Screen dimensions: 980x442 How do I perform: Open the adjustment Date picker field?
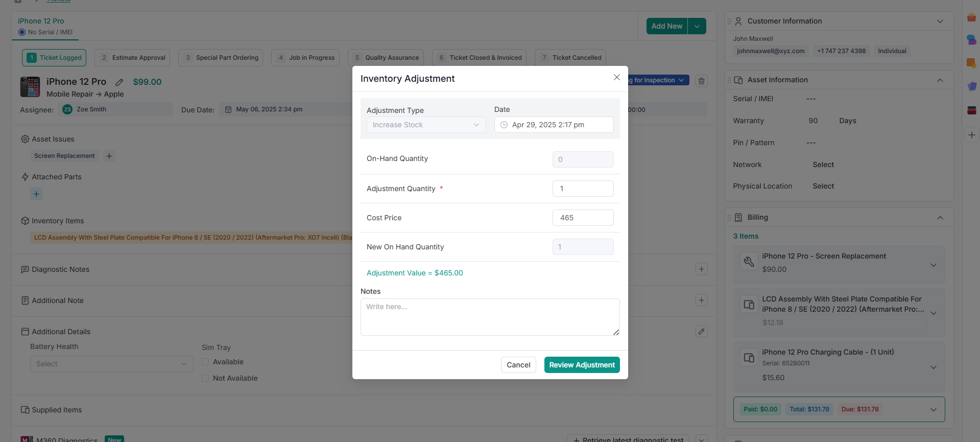point(554,125)
